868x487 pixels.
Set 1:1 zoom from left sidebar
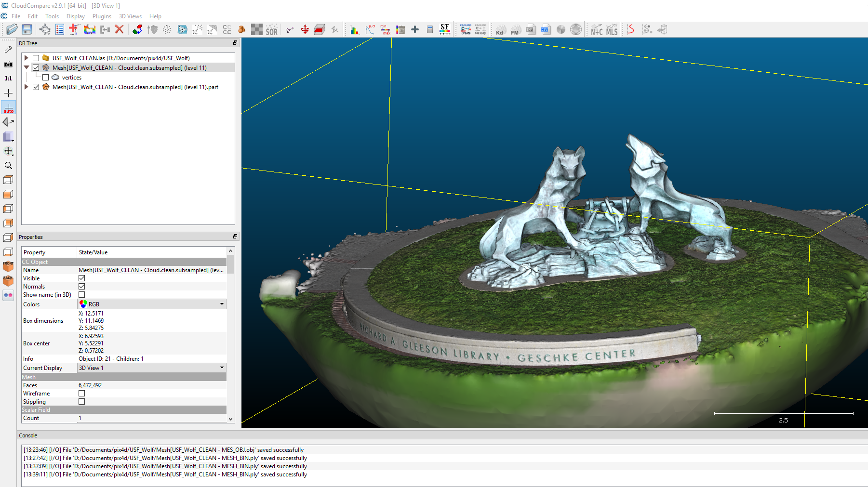click(8, 78)
